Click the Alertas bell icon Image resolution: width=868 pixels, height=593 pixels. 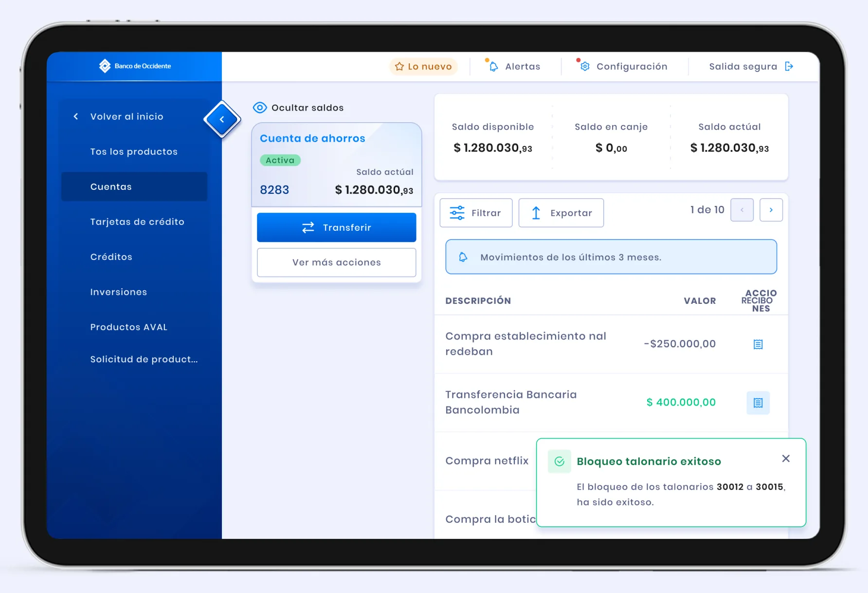point(493,66)
